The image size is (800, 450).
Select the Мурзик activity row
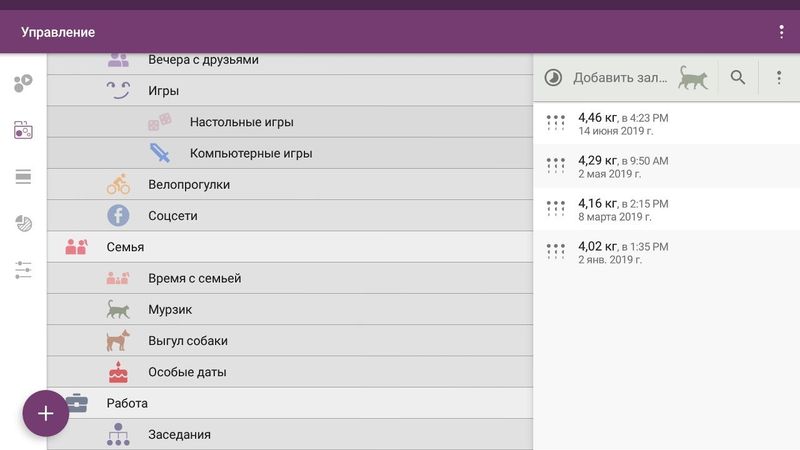(x=290, y=309)
